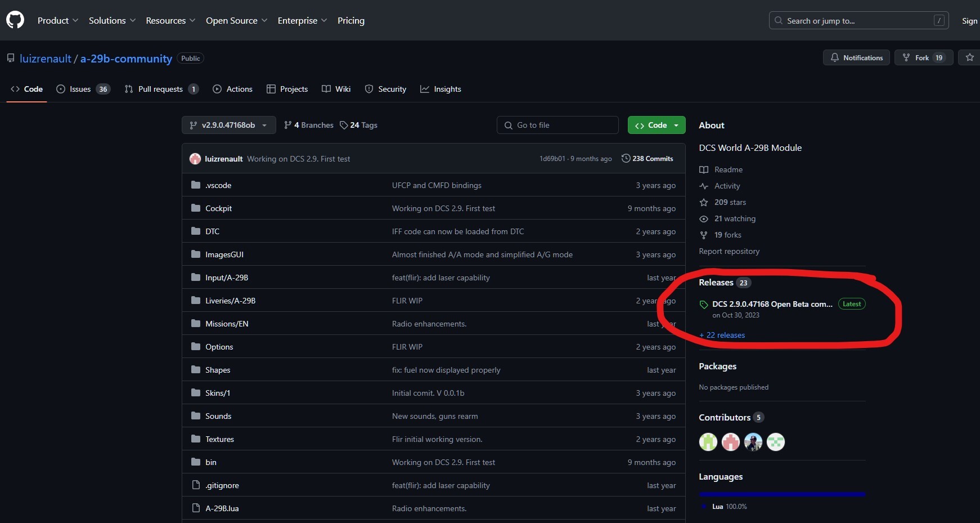
Task: Open the .gitignore file
Action: click(x=222, y=485)
